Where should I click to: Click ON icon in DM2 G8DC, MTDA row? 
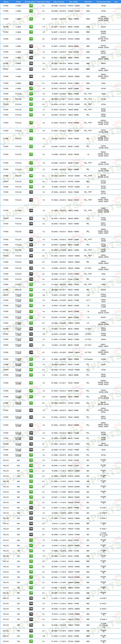coord(31,52)
